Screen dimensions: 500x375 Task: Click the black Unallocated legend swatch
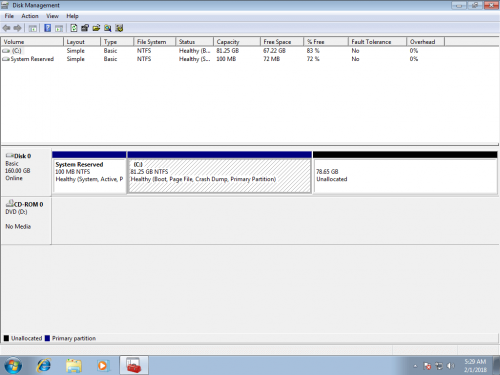pos(6,338)
